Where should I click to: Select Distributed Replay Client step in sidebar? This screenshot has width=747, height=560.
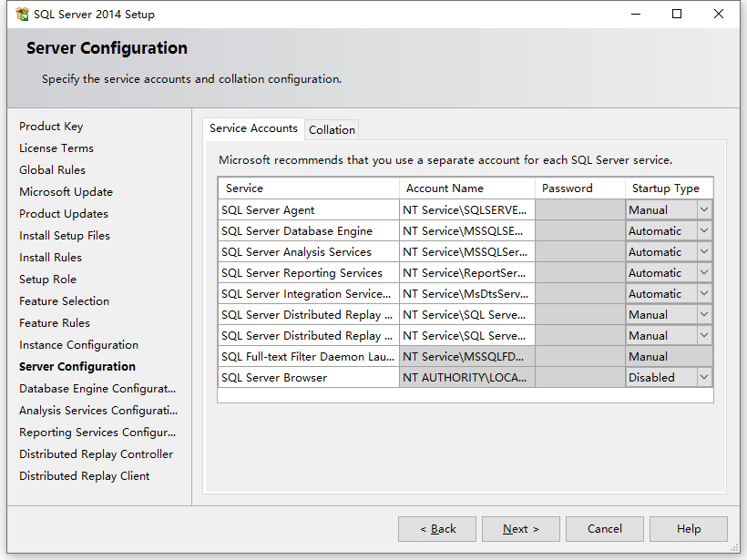[x=85, y=476]
